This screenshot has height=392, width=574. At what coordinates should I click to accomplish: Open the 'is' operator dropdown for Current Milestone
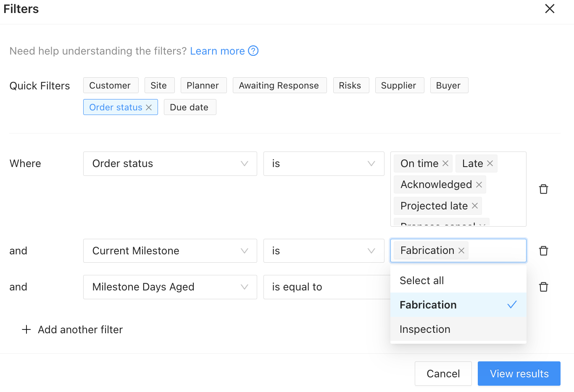324,251
